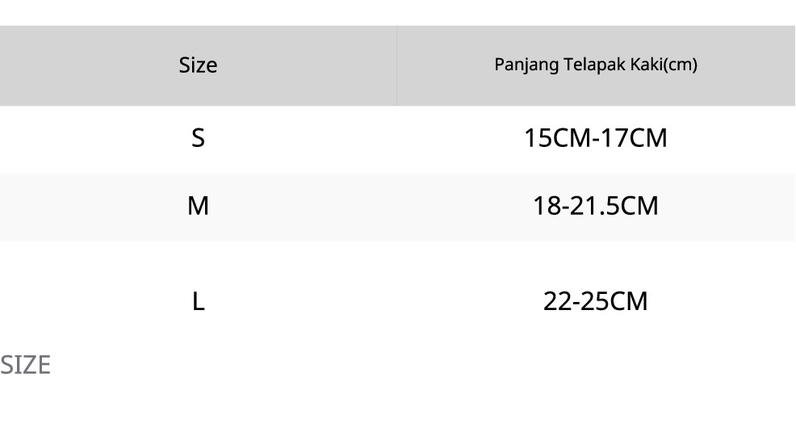The height and width of the screenshot is (432, 796).
Task: Click the word Panjang in header
Action: [x=527, y=65]
